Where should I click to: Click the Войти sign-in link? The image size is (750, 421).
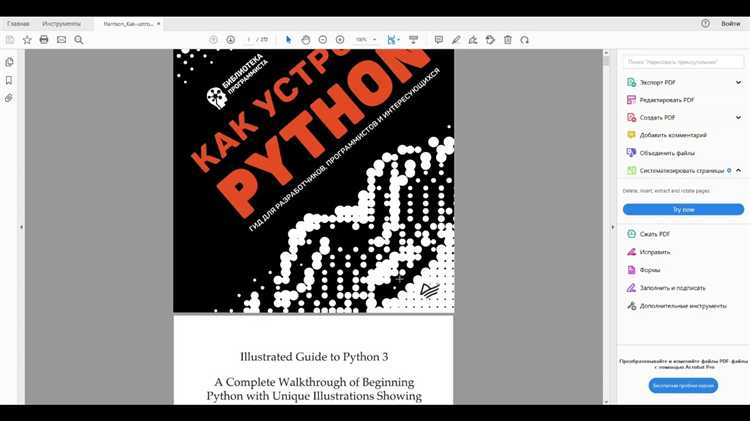(730, 23)
